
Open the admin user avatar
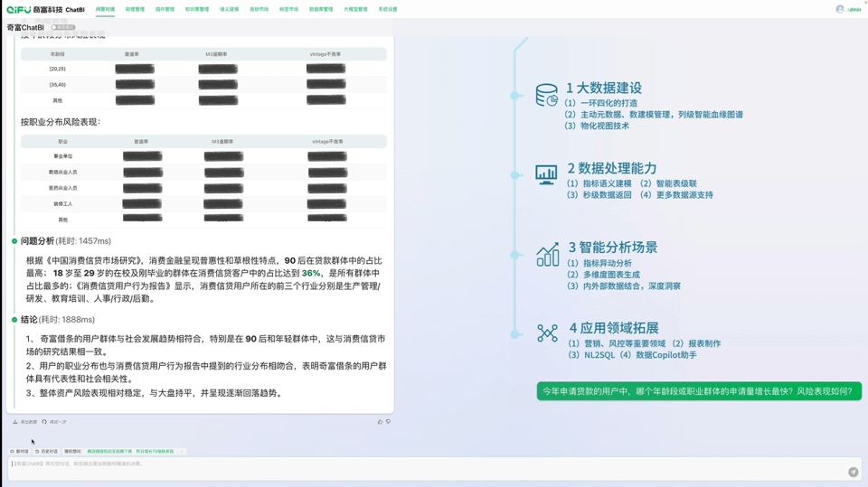840,9
